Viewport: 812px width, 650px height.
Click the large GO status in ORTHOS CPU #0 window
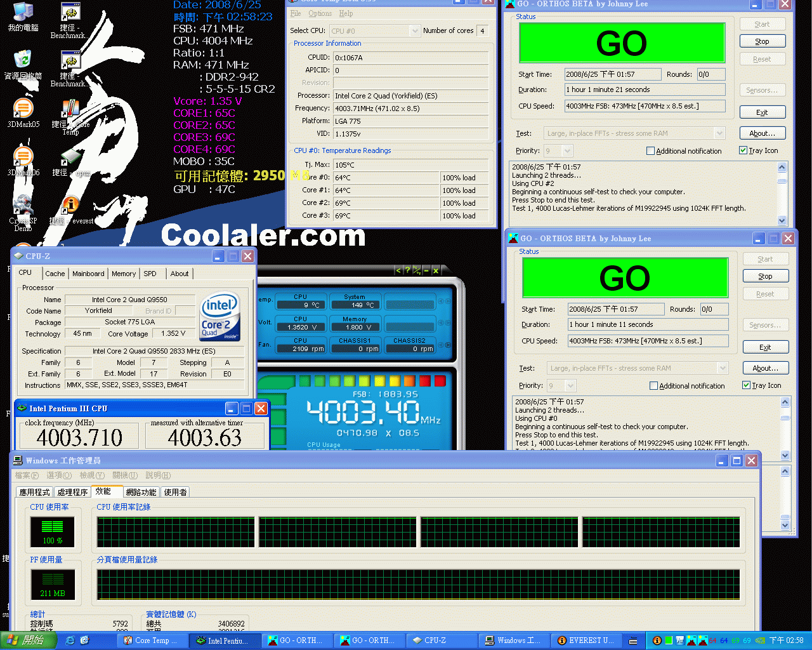tap(625, 277)
